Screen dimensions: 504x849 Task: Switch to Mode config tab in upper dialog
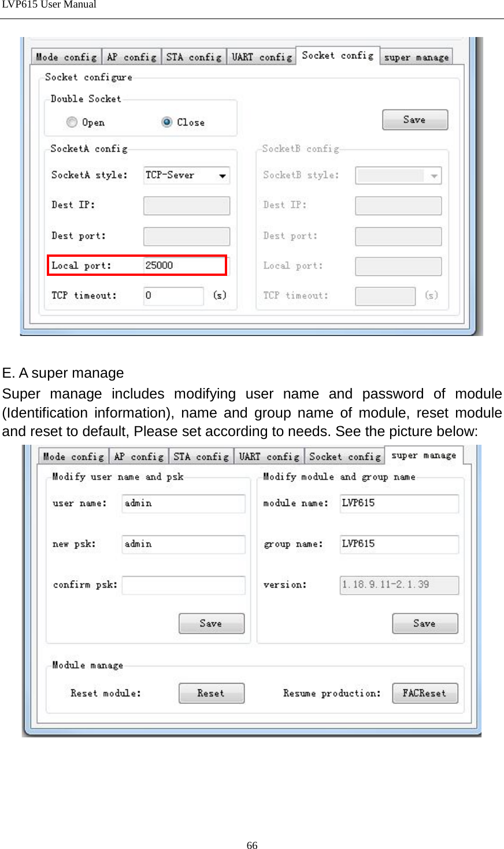[66, 57]
